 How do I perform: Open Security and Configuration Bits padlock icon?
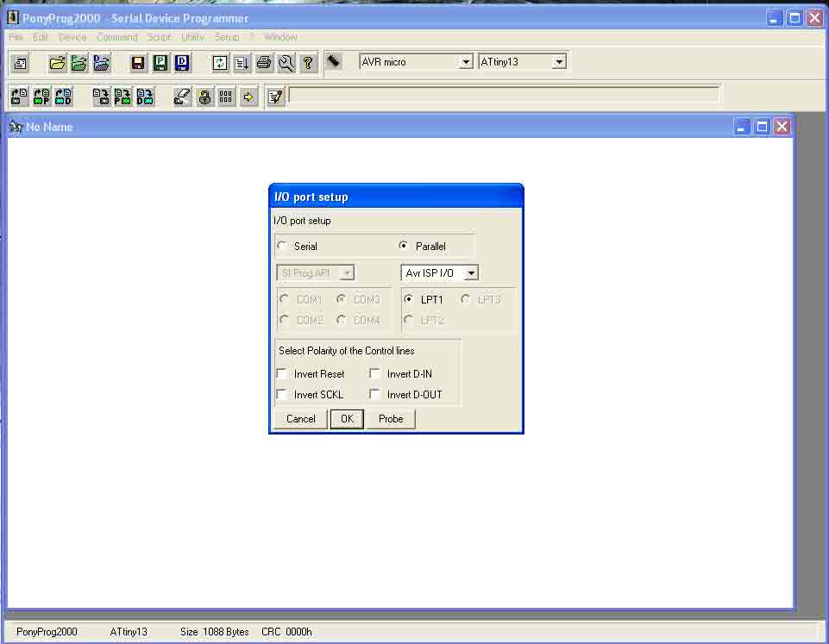[x=204, y=97]
